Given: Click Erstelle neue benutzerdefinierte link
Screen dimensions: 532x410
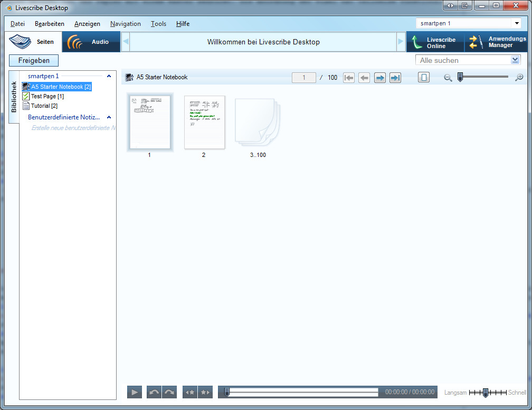Looking at the screenshot, I should pyautogui.click(x=73, y=128).
